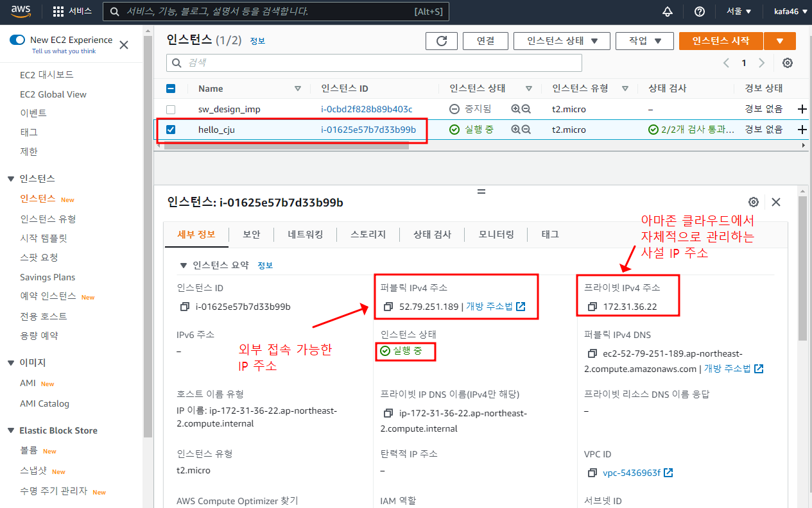The image size is (812, 508).
Task: Click the orange 인스턴스 시작 button
Action: click(x=721, y=40)
